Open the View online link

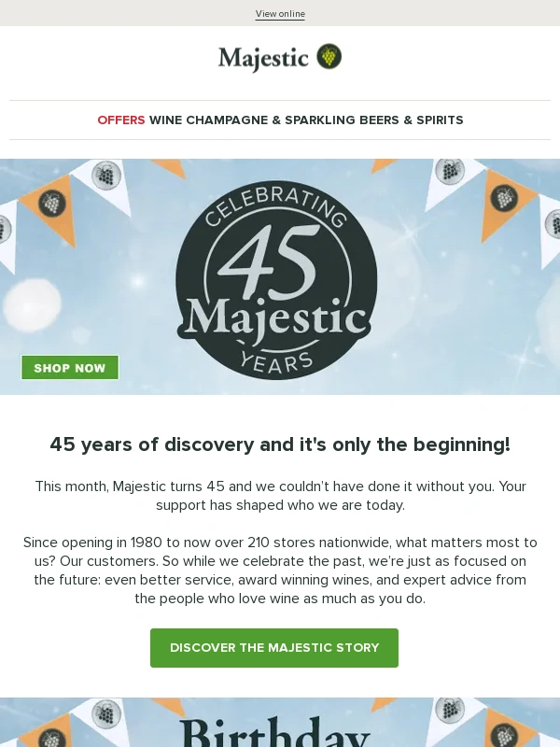280,14
